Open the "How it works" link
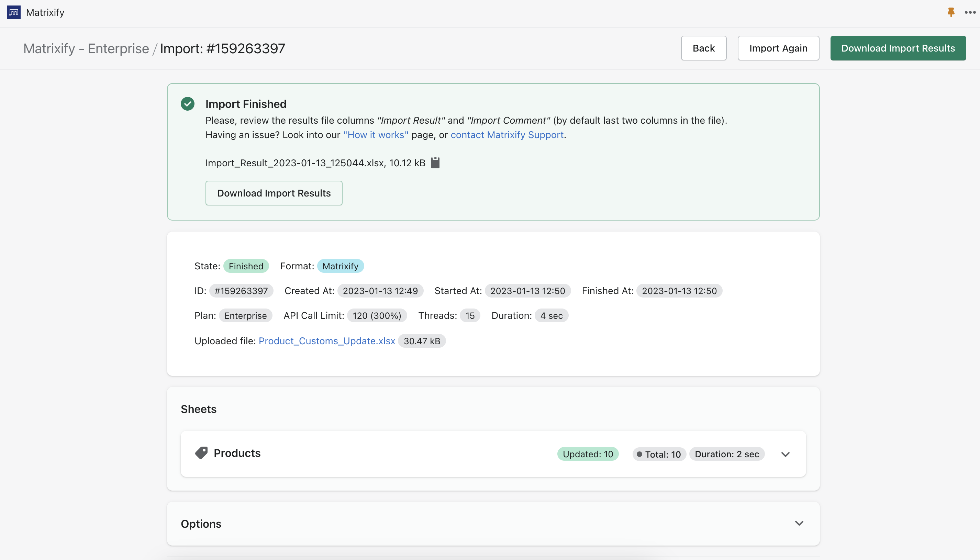 coord(375,135)
